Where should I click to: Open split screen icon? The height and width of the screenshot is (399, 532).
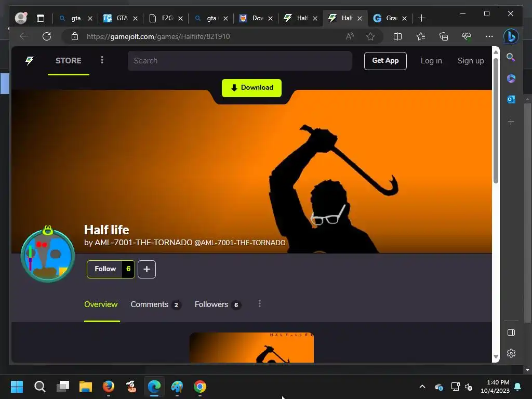coord(397,36)
